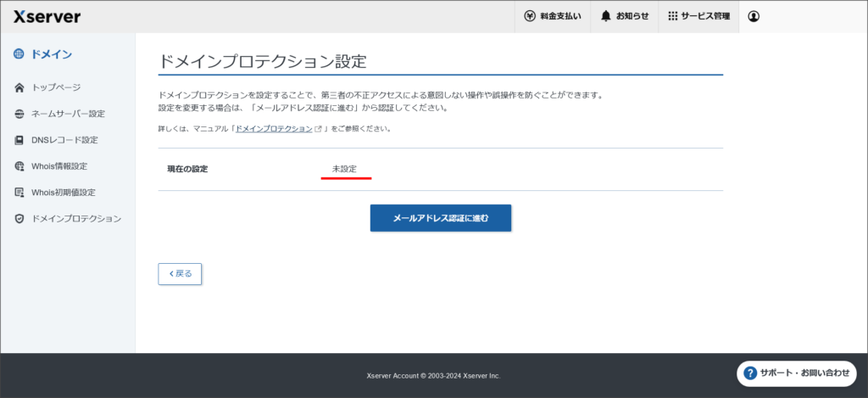
Task: Open 料金支払い payment menu
Action: pyautogui.click(x=553, y=17)
